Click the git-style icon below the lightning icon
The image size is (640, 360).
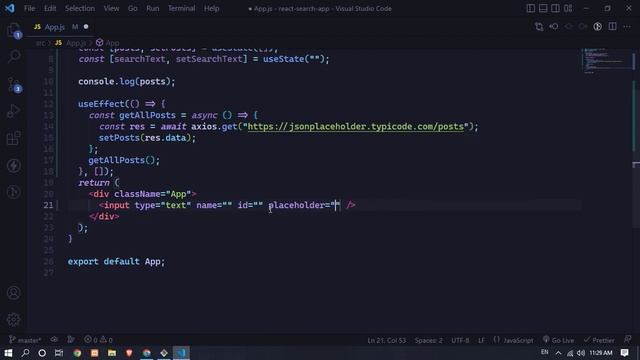click(x=13, y=192)
